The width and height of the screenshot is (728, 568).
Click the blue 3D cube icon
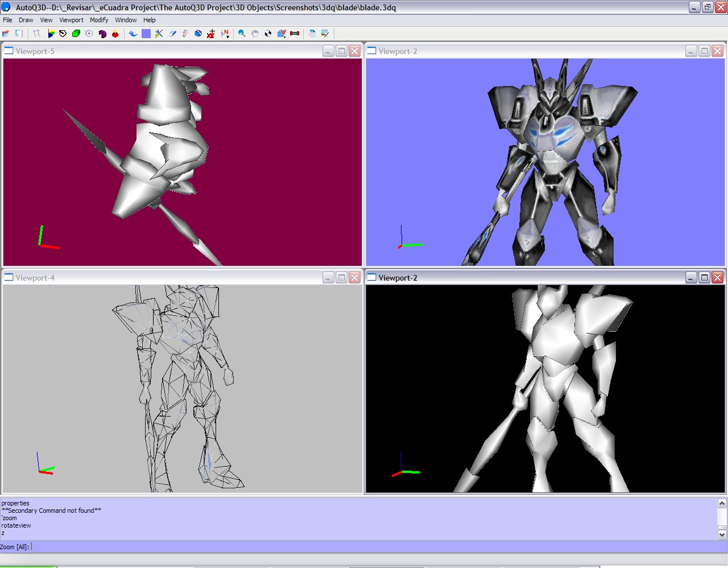click(198, 34)
